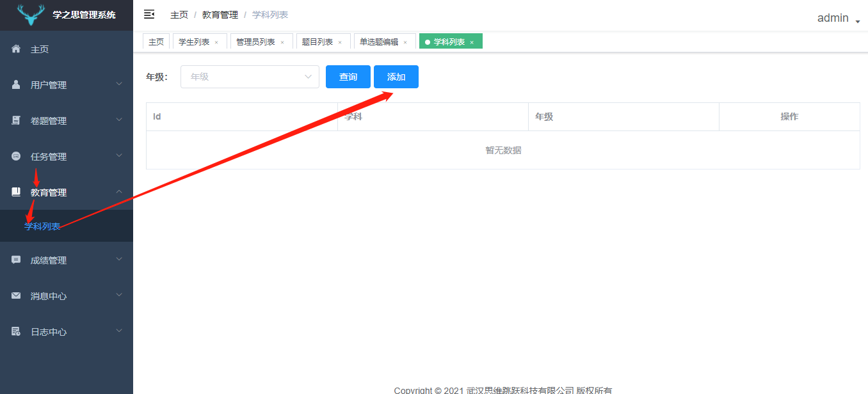Image resolution: width=868 pixels, height=394 pixels.
Task: Close the active 学科列表 tab
Action: [x=472, y=42]
